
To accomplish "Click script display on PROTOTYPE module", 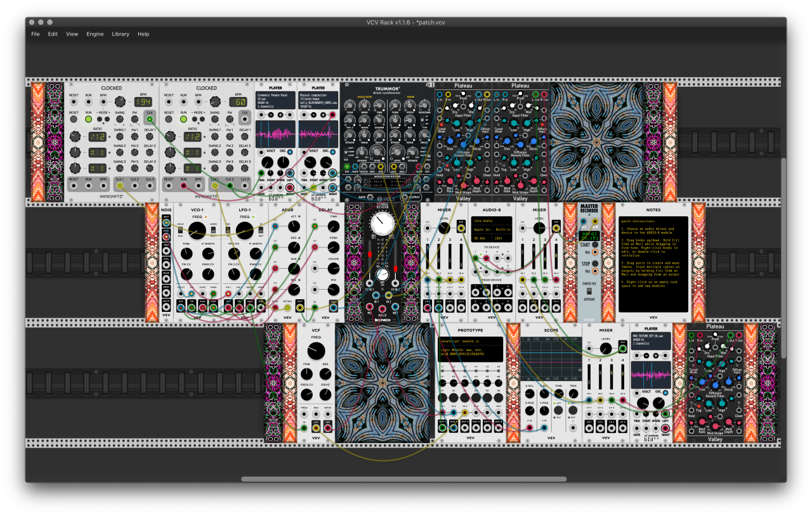I will point(470,349).
